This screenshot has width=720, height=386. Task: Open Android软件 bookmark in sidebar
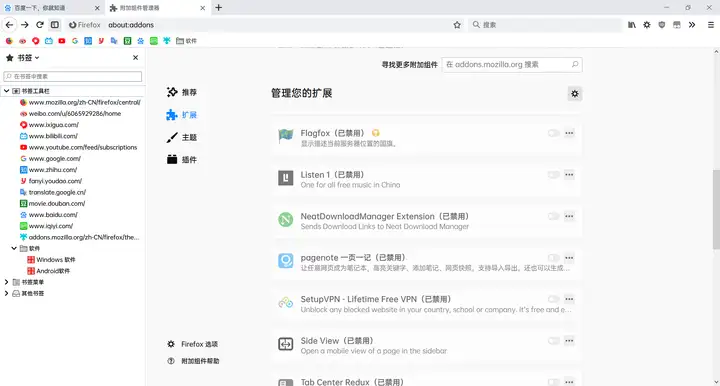click(x=49, y=271)
